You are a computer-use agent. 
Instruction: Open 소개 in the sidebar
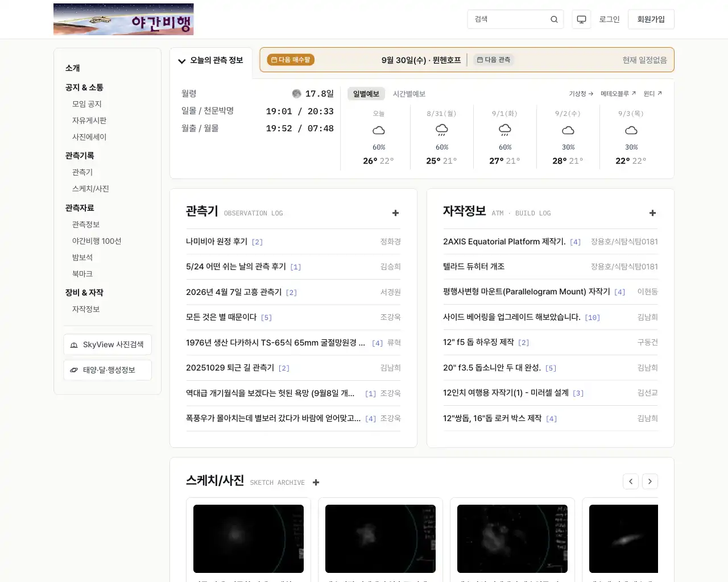coord(73,68)
